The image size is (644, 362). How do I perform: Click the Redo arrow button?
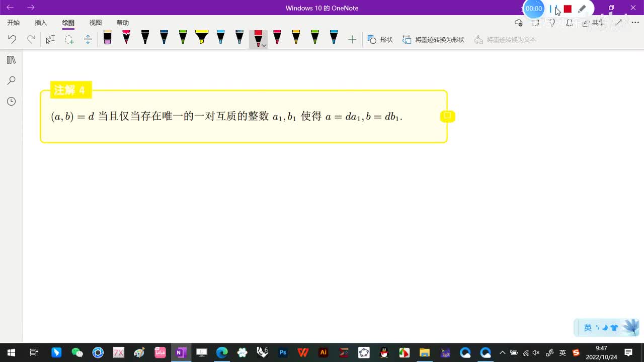click(31, 39)
